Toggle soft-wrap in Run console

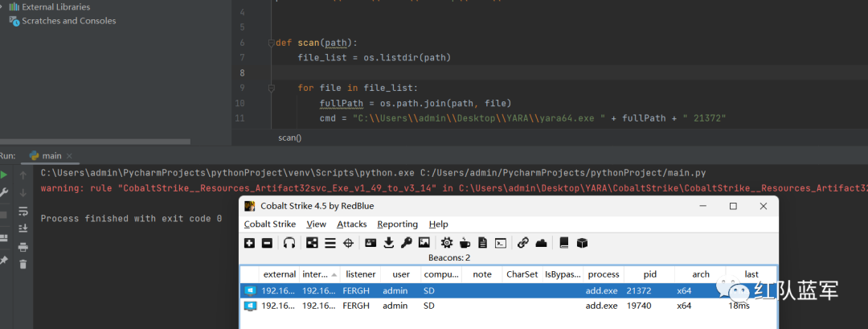23,211
